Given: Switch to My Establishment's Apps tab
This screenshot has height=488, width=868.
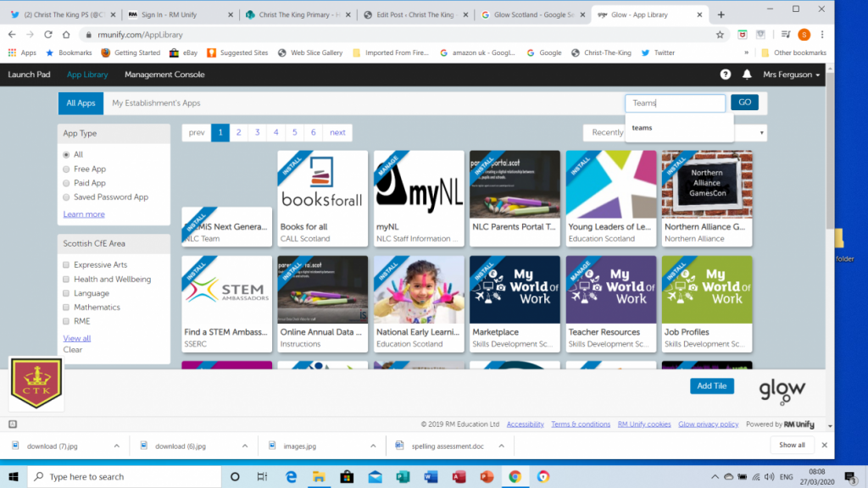Looking at the screenshot, I should [x=159, y=103].
